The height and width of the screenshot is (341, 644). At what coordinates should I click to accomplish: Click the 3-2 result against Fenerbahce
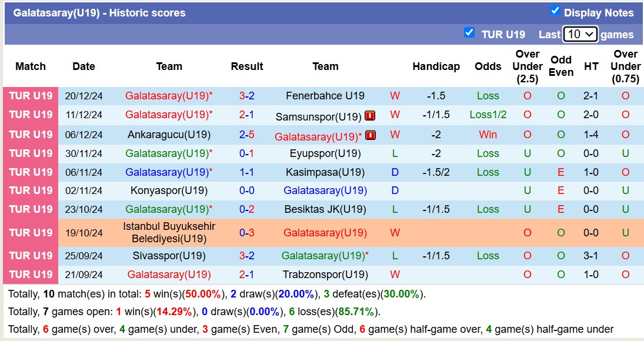[x=246, y=96]
